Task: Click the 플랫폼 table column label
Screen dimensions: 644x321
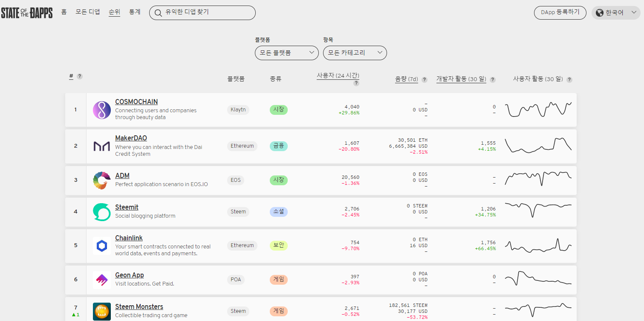Action: 236,79
